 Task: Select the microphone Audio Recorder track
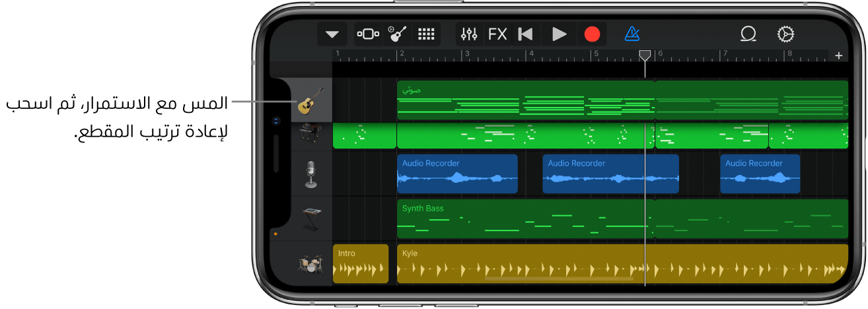click(311, 174)
